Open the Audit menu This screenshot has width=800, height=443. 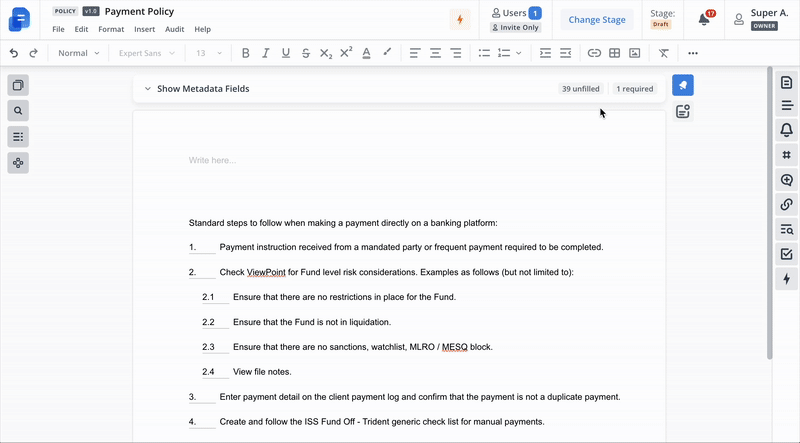click(174, 29)
